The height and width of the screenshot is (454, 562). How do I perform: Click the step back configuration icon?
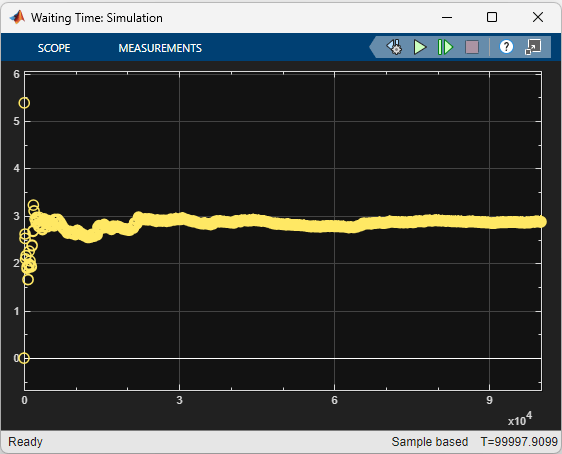(394, 47)
